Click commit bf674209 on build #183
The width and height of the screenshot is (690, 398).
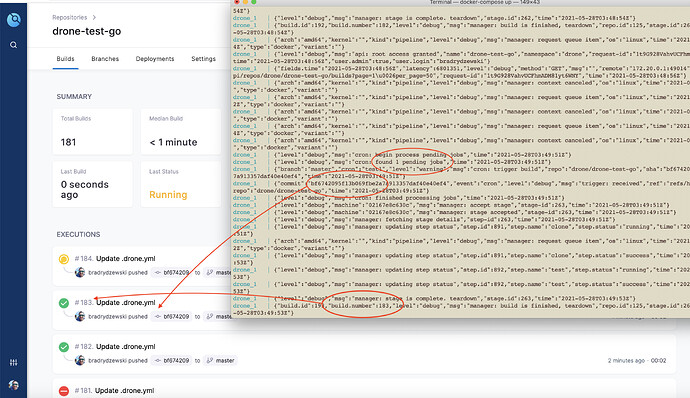171,317
